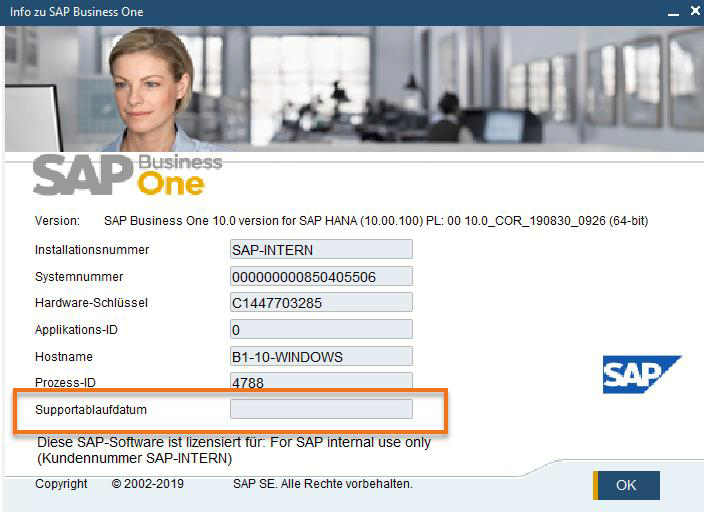Click the Applikations-ID field
The width and height of the screenshot is (704, 512).
[x=321, y=329]
